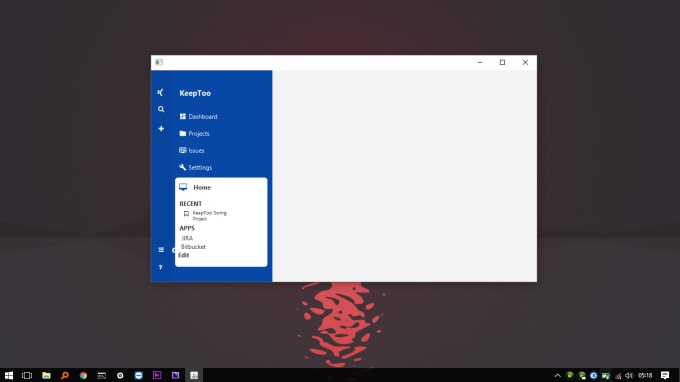The image size is (680, 382).
Task: Open the Projects menu item
Action: coord(194,134)
